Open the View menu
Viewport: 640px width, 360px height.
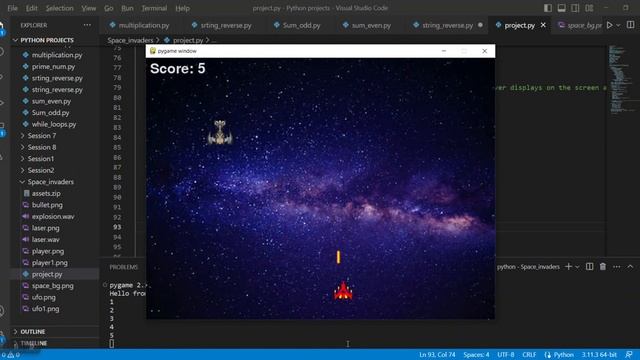point(89,8)
